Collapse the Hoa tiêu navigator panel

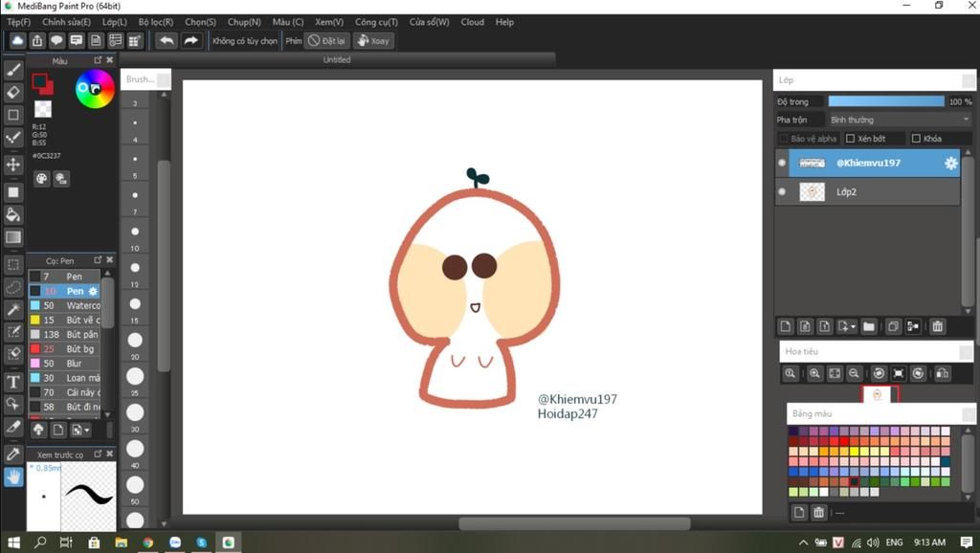point(965,352)
